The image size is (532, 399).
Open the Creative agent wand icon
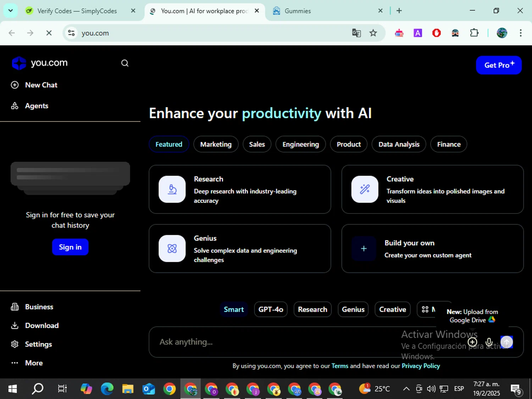click(365, 189)
